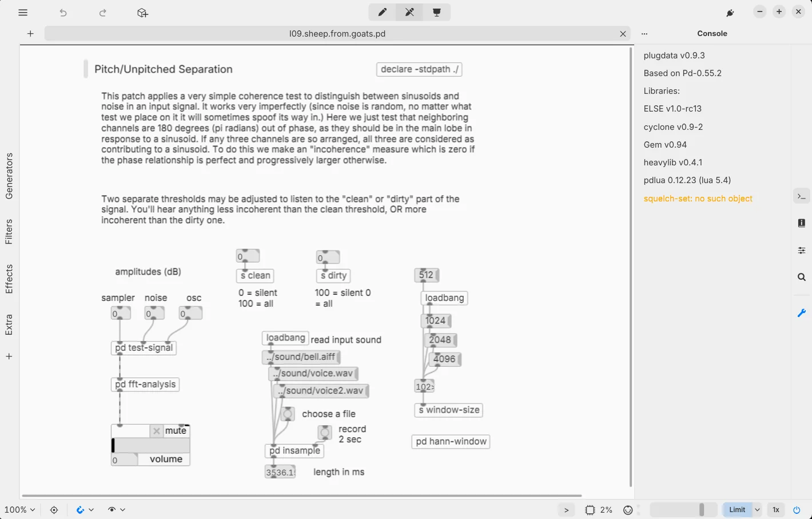Viewport: 812px width, 519px height.
Task: Open the plugin mode plug icon
Action: (x=730, y=12)
